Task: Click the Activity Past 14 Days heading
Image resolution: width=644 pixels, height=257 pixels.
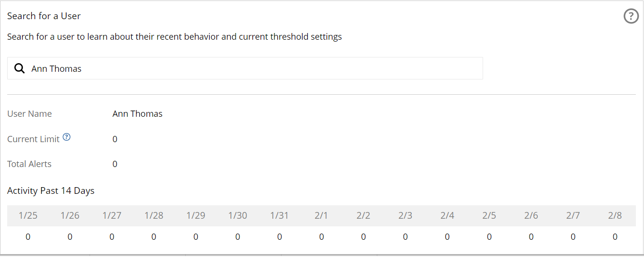Action: point(51,191)
